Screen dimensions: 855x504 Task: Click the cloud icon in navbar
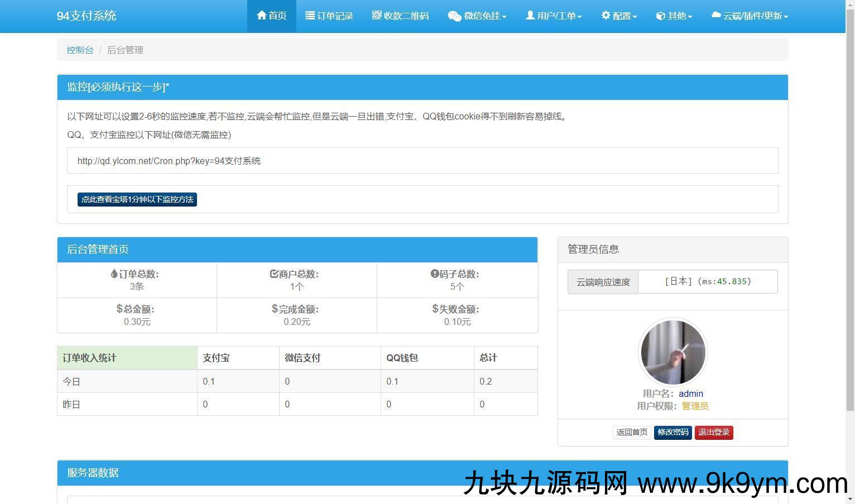click(716, 16)
